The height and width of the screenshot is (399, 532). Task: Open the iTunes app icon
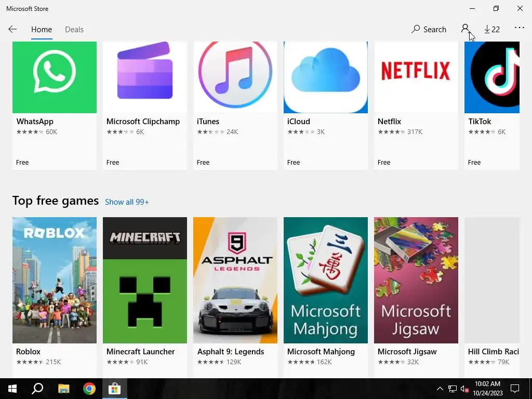tap(235, 77)
